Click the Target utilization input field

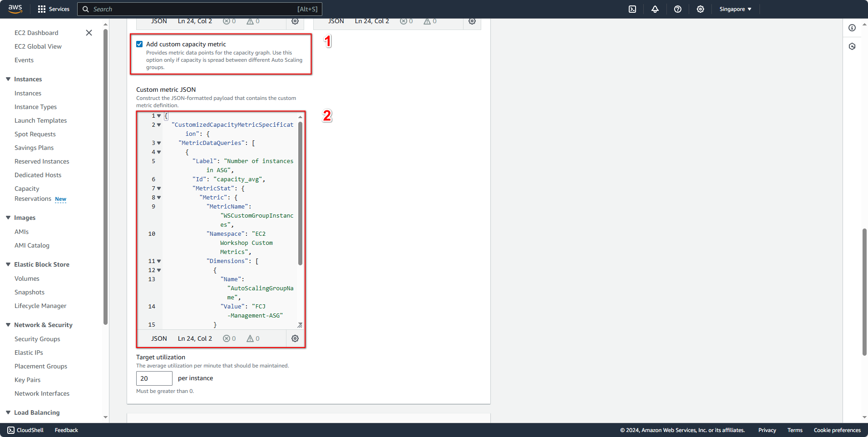point(154,378)
